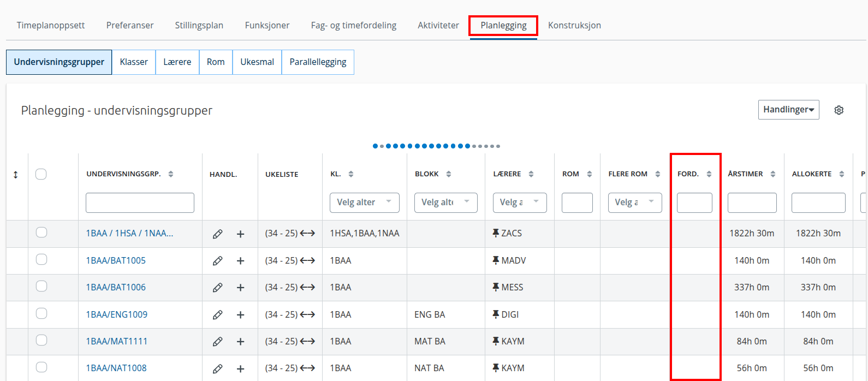Open table settings gear icon
This screenshot has height=381, width=868.
click(x=839, y=110)
